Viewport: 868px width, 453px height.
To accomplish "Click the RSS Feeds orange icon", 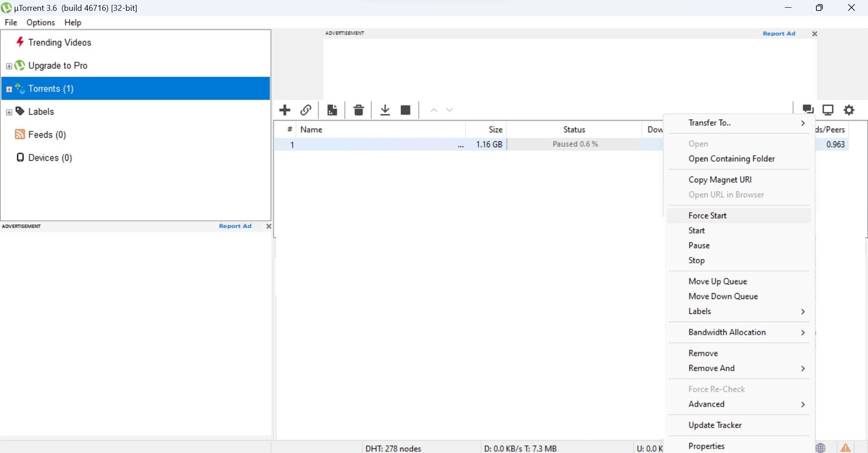I will [20, 134].
